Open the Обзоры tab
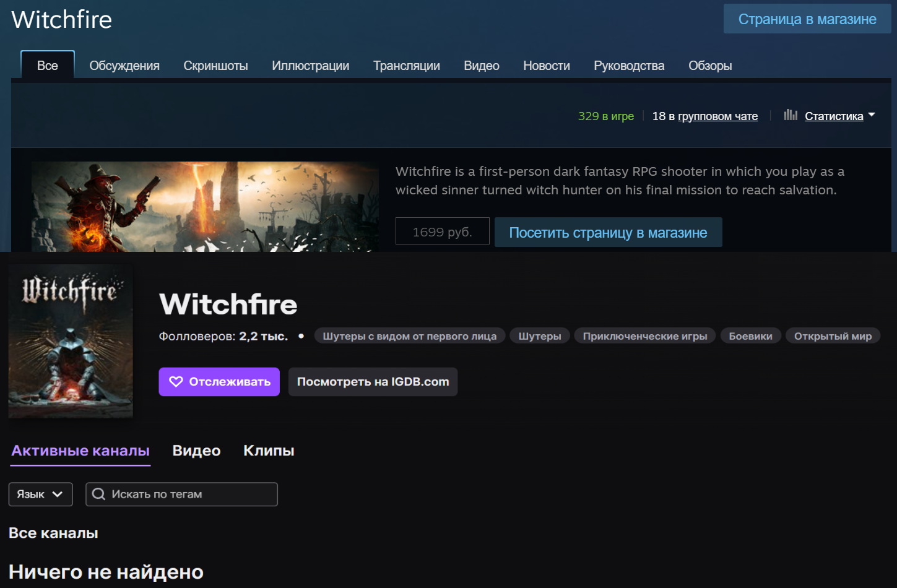Viewport: 897px width, 588px height. [710, 66]
